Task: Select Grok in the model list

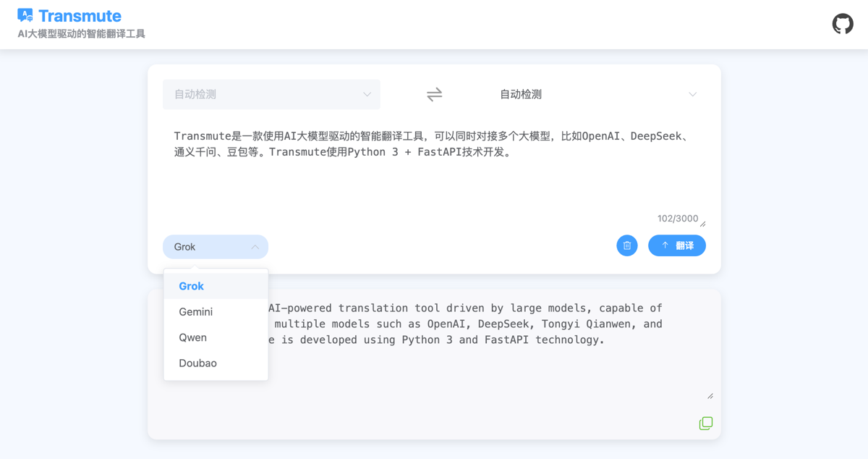Action: pos(216,286)
